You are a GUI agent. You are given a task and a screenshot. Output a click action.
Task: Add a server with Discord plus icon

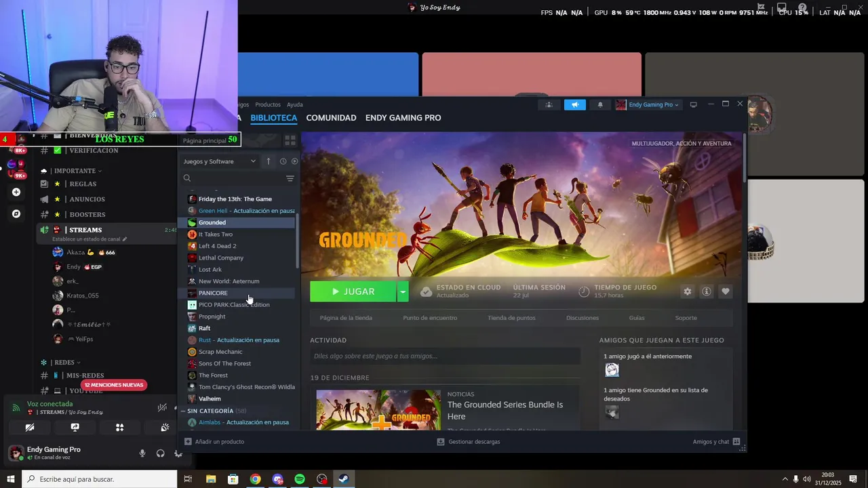point(16,192)
